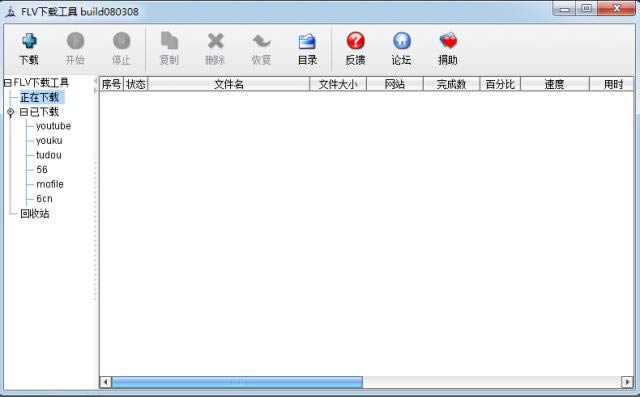Click the scrollbar right arrow
Screen dimensions: 640x397
(x=627, y=382)
